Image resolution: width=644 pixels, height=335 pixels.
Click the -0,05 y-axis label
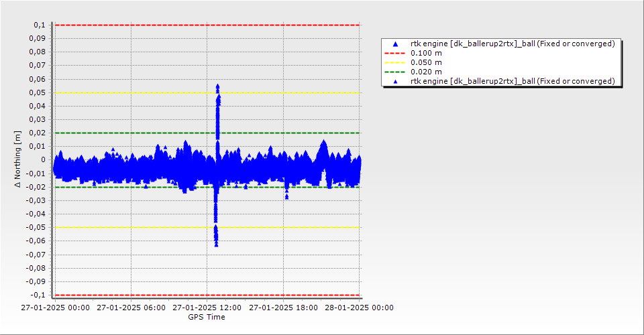[36, 228]
